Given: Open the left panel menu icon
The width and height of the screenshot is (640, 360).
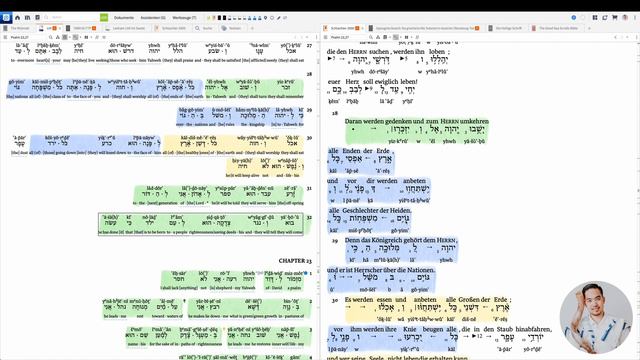Looking at the screenshot, I should coord(5,37).
